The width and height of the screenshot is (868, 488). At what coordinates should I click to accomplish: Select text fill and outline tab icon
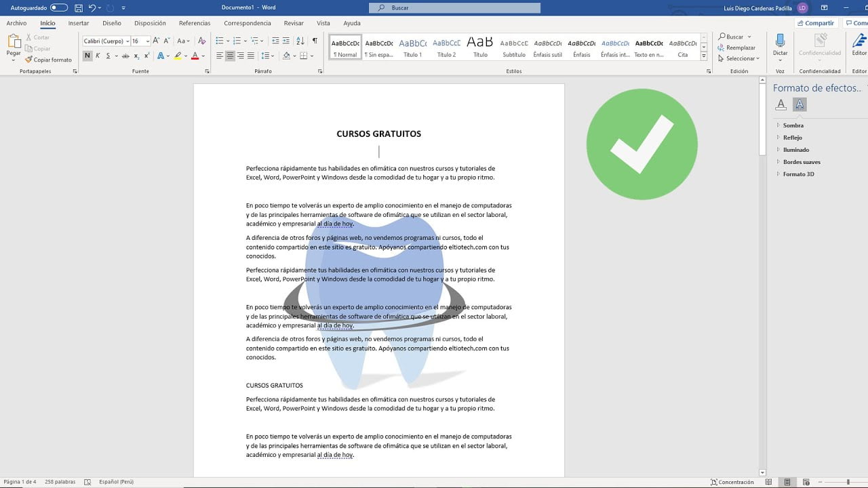[781, 104]
